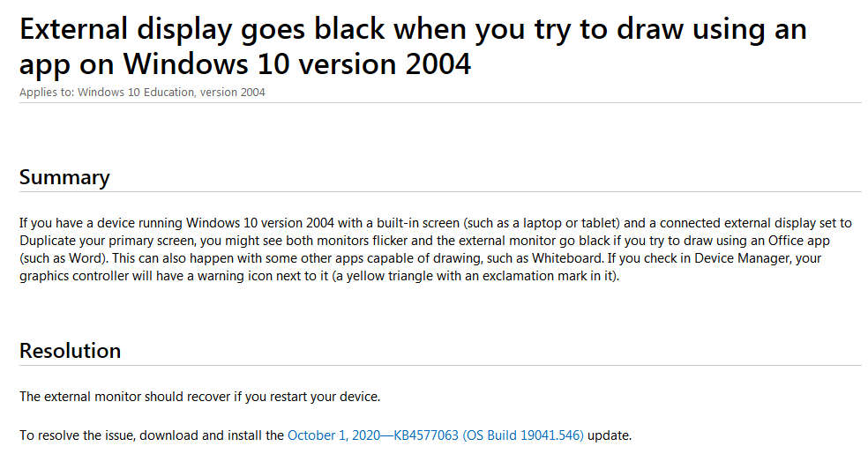Image resolution: width=868 pixels, height=476 pixels.
Task: Click the word 'Whiteboard' in the summary
Action: pos(567,258)
